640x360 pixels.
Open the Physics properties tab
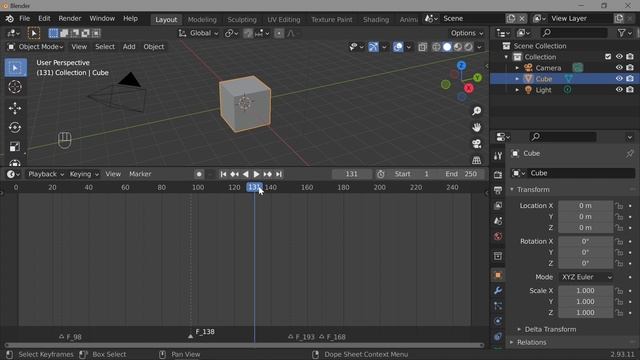click(x=498, y=321)
